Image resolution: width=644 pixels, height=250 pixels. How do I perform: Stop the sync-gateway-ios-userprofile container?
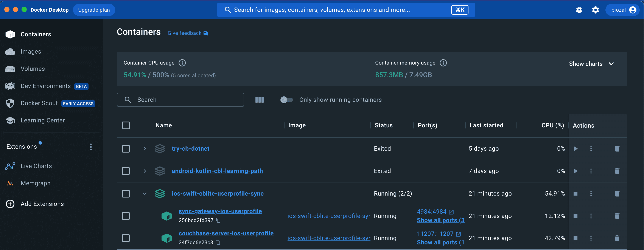point(576,216)
